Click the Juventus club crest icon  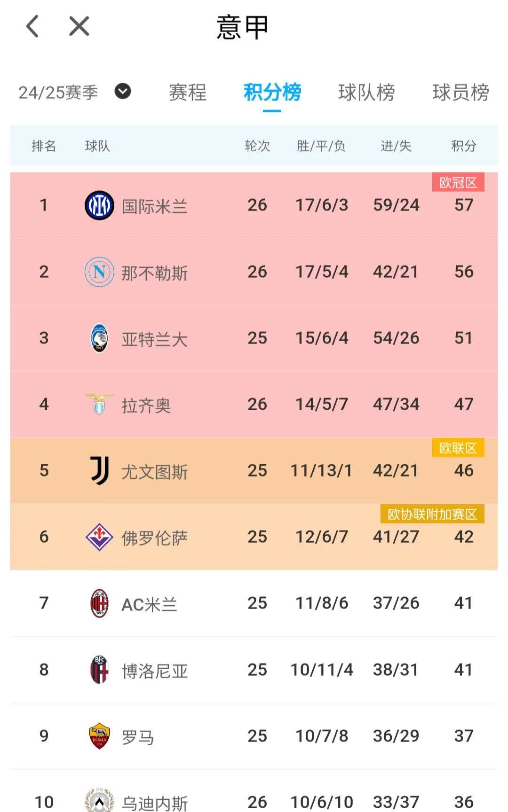point(99,470)
